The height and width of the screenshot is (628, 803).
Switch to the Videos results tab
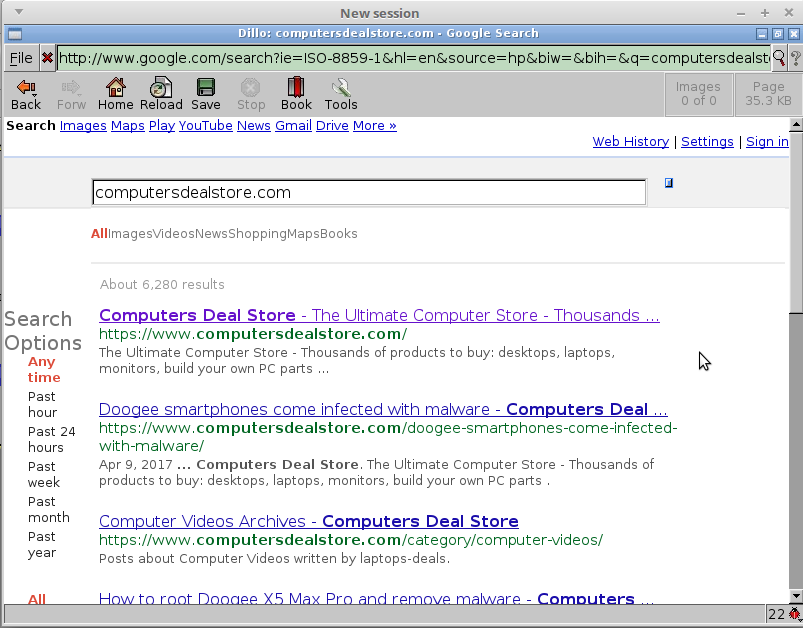[174, 234]
